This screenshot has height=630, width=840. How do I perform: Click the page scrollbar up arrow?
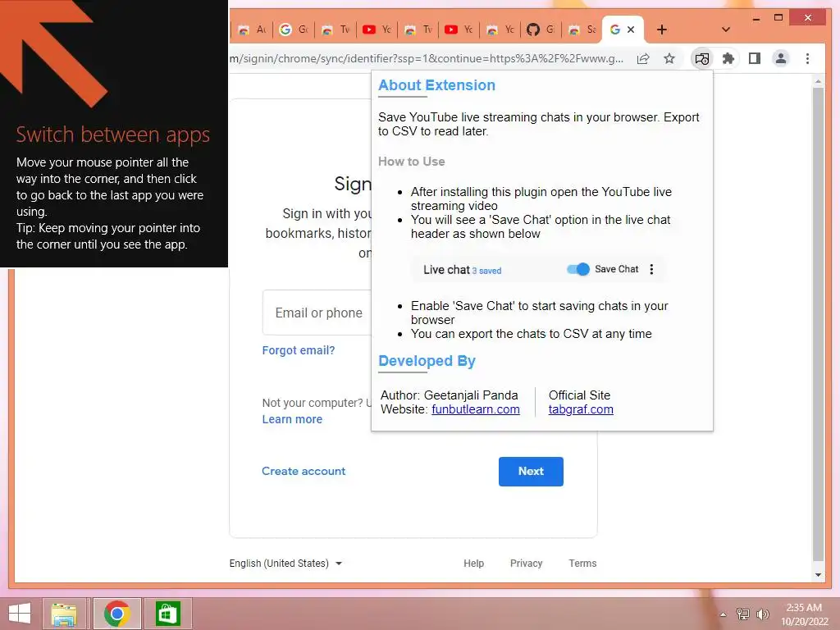click(818, 81)
